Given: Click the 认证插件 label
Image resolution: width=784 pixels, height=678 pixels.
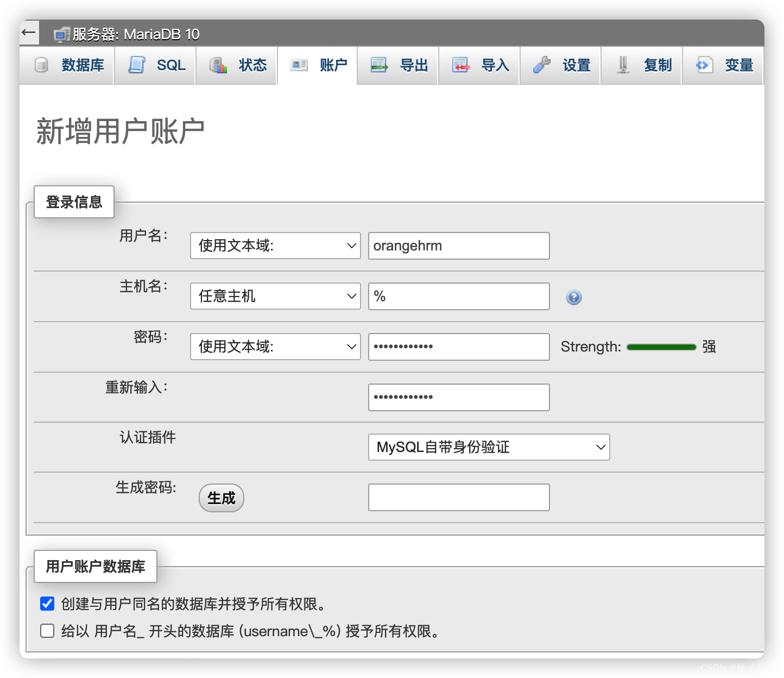Looking at the screenshot, I should point(148,437).
